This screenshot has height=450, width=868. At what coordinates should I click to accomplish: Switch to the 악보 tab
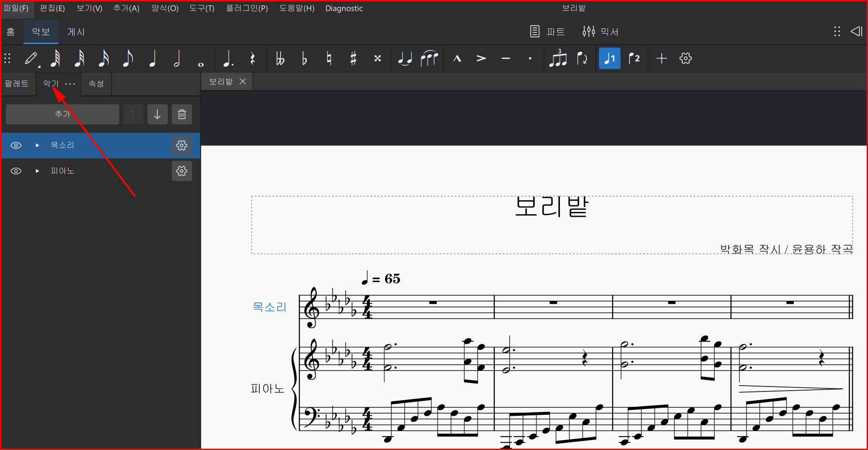pyautogui.click(x=41, y=31)
